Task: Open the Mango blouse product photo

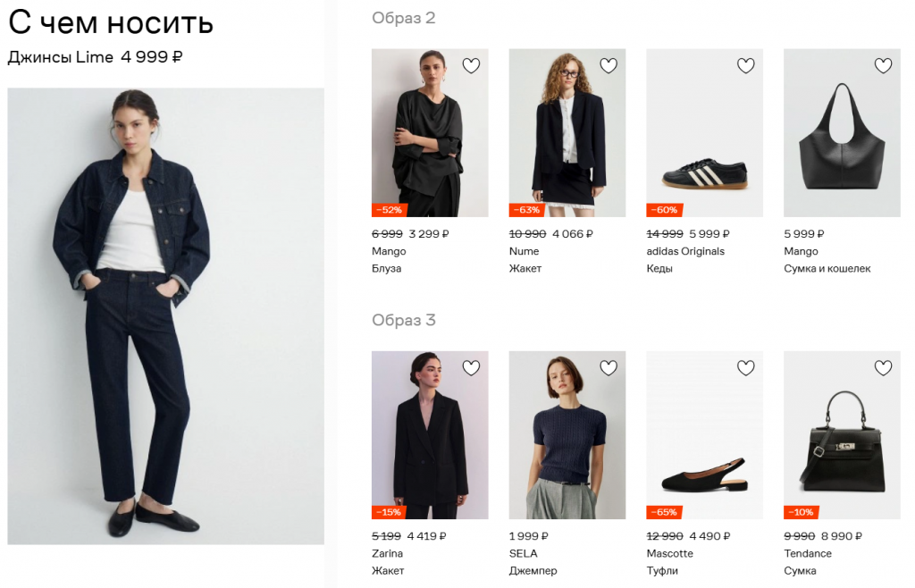Action: coord(430,133)
